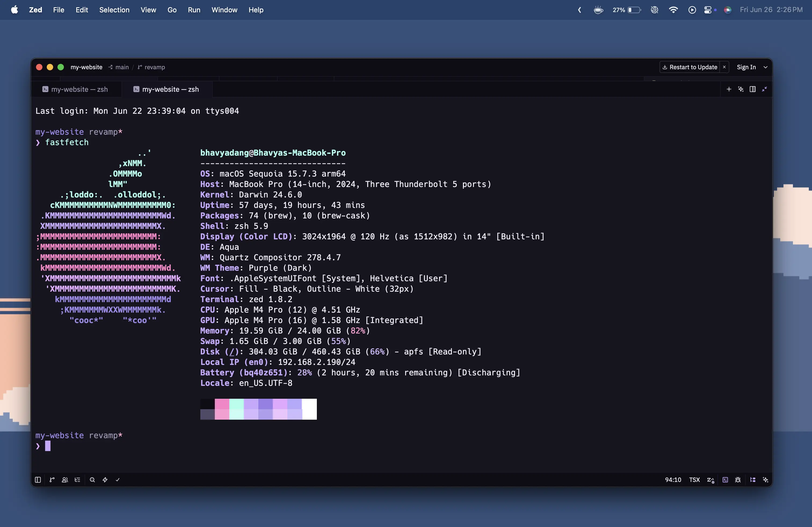Toggle the terminal panel icon
The width and height of the screenshot is (812, 527).
click(x=725, y=480)
